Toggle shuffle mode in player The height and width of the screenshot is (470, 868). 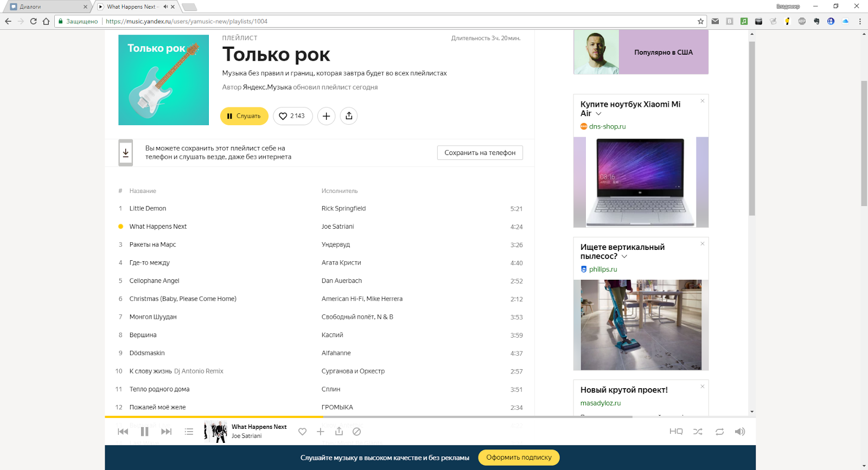point(698,432)
